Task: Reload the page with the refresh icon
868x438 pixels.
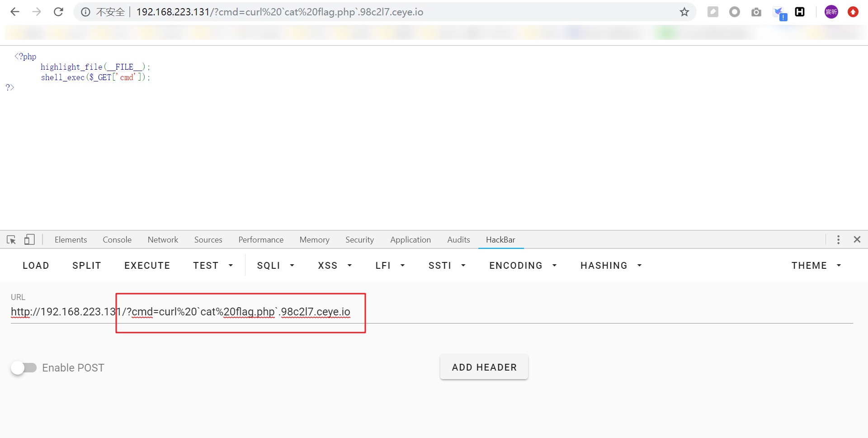Action: [58, 12]
